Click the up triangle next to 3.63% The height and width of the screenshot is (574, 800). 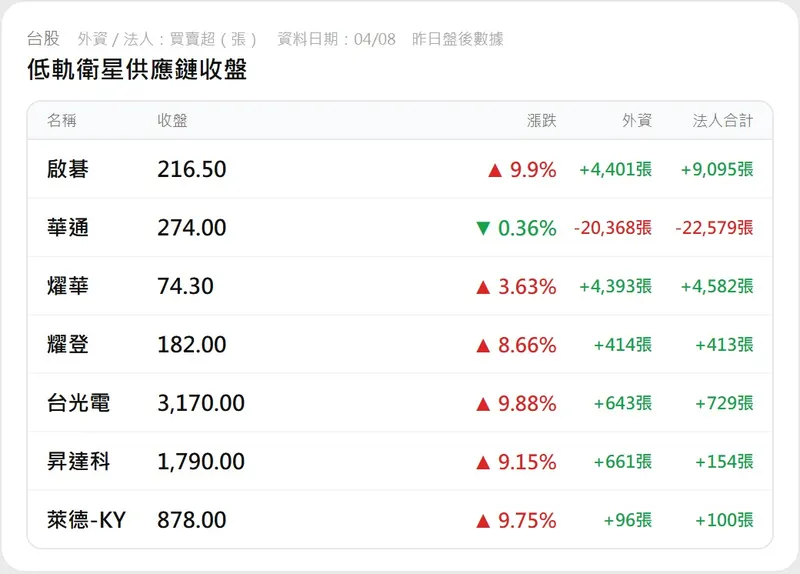(x=483, y=287)
